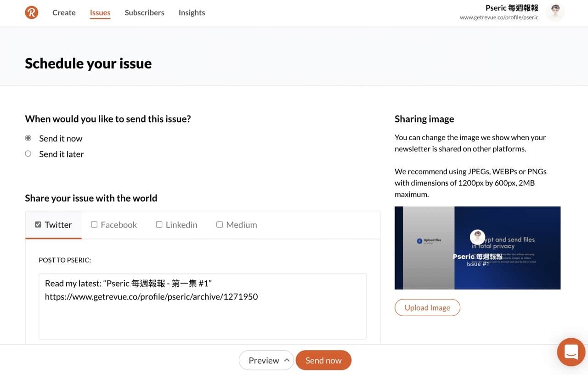Open the profile avatar in header
This screenshot has height=375, width=588.
click(555, 12)
